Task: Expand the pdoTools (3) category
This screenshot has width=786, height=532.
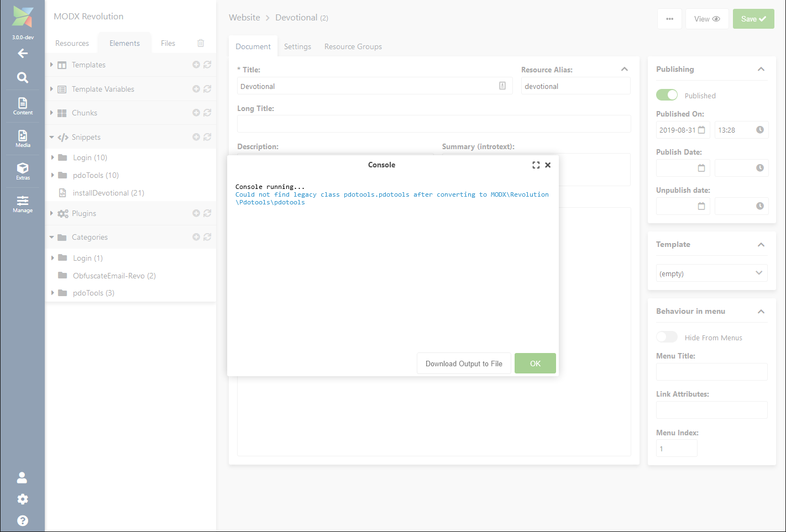Action: (53, 293)
